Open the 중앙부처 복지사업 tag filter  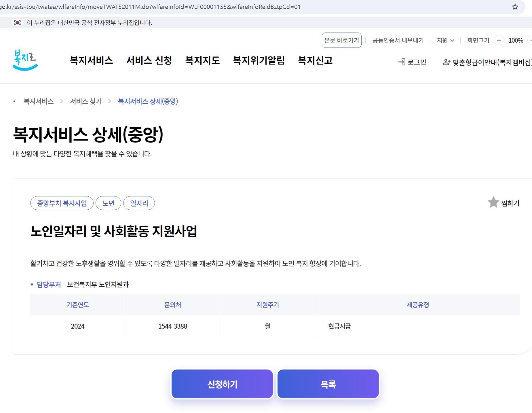pyautogui.click(x=62, y=203)
